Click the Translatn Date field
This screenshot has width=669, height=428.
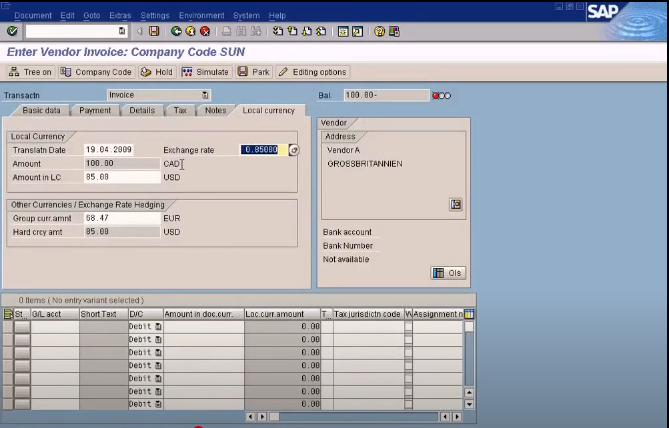(108, 150)
